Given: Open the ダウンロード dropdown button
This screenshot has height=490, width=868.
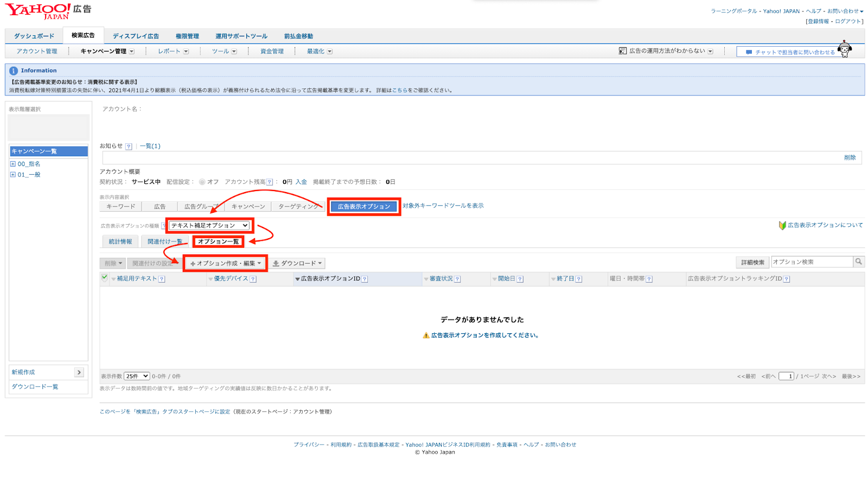Looking at the screenshot, I should [x=297, y=263].
